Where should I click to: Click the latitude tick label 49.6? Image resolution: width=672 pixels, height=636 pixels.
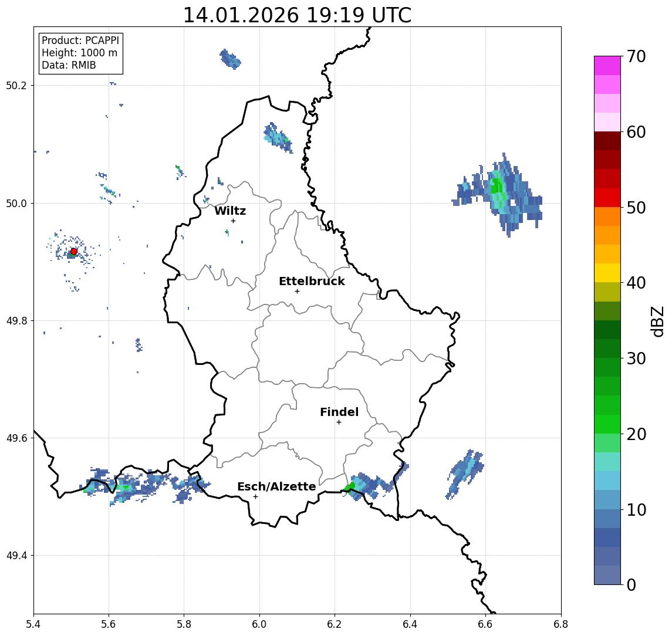coord(16,438)
